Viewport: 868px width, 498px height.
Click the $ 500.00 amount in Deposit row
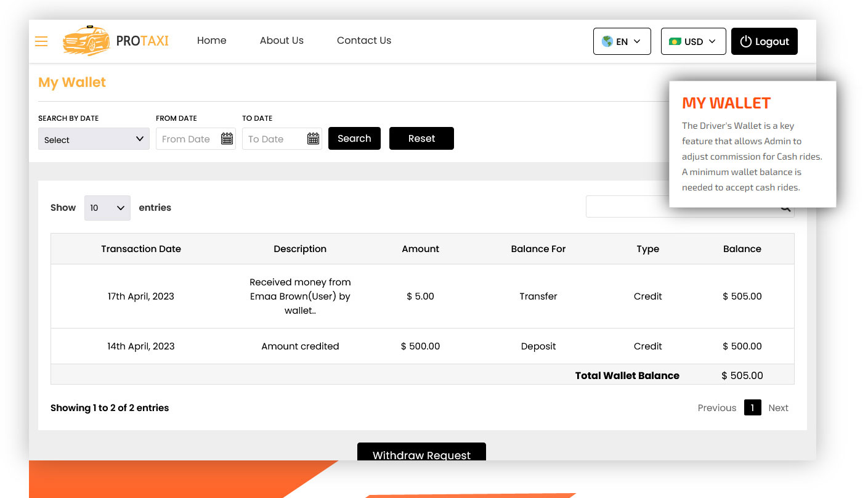pos(421,346)
